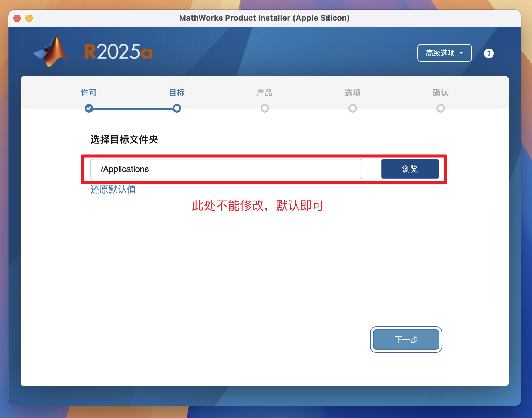Focus the /Applications destination folder field
The width and height of the screenshot is (532, 418).
coord(226,169)
